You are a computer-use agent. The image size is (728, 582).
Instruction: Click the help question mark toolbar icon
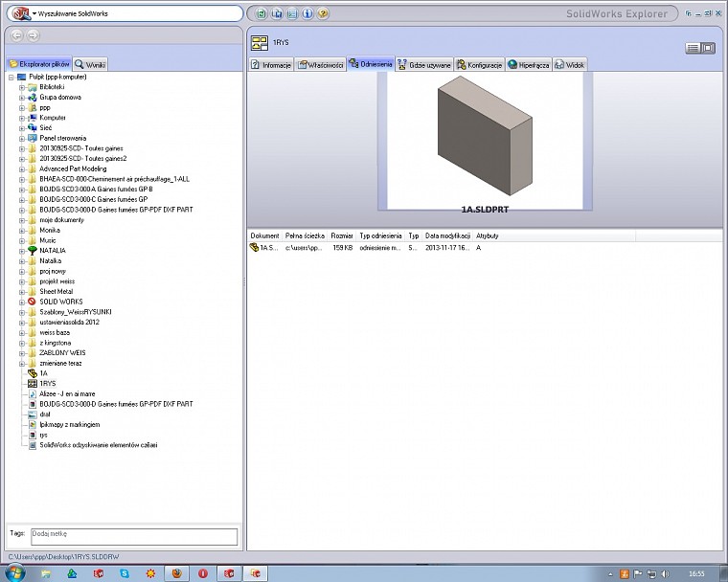click(323, 13)
